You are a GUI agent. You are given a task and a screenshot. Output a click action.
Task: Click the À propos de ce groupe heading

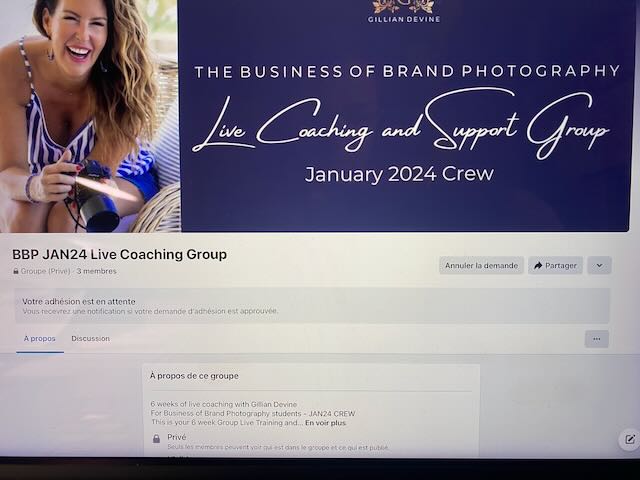(194, 376)
